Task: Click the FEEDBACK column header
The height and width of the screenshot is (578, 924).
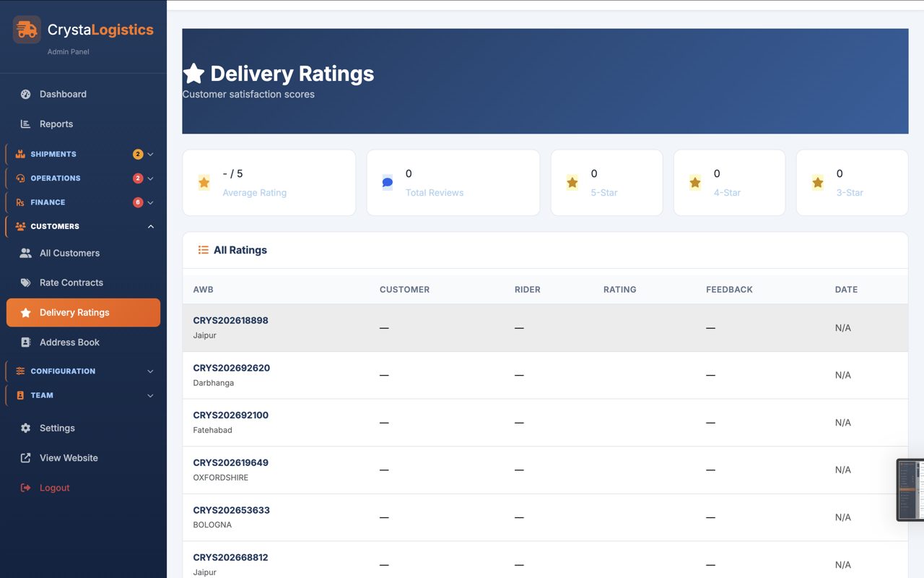Action: tap(729, 290)
